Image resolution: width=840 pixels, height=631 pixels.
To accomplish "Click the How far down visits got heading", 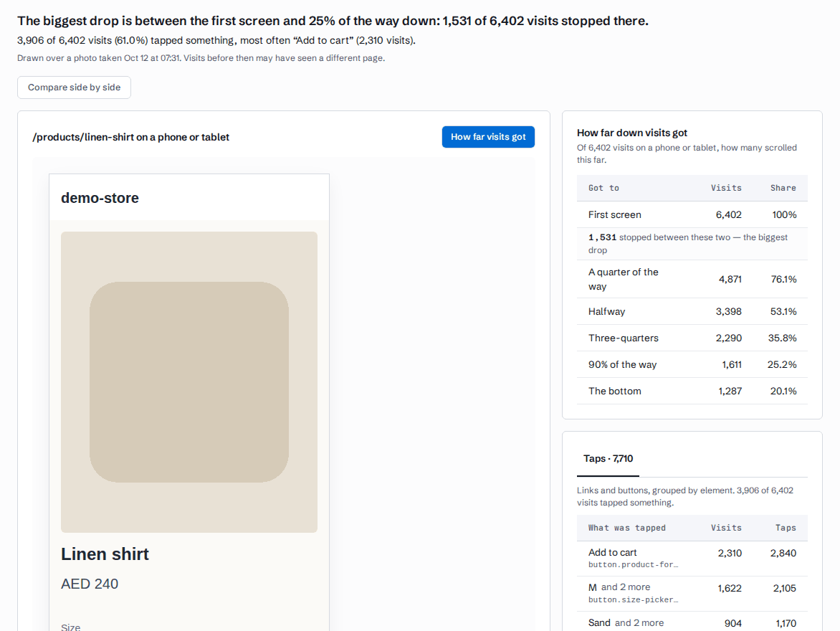I will coord(632,133).
